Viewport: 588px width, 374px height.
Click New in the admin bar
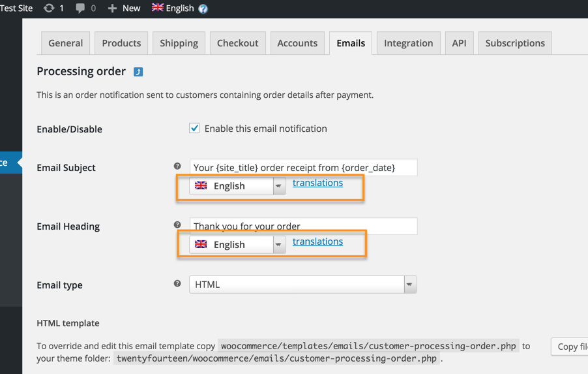pos(131,8)
